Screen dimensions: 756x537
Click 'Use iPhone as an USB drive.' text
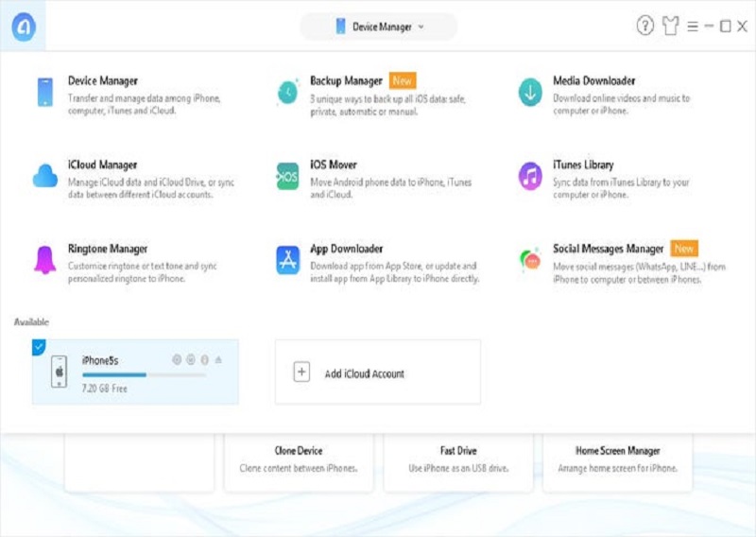pyautogui.click(x=458, y=469)
